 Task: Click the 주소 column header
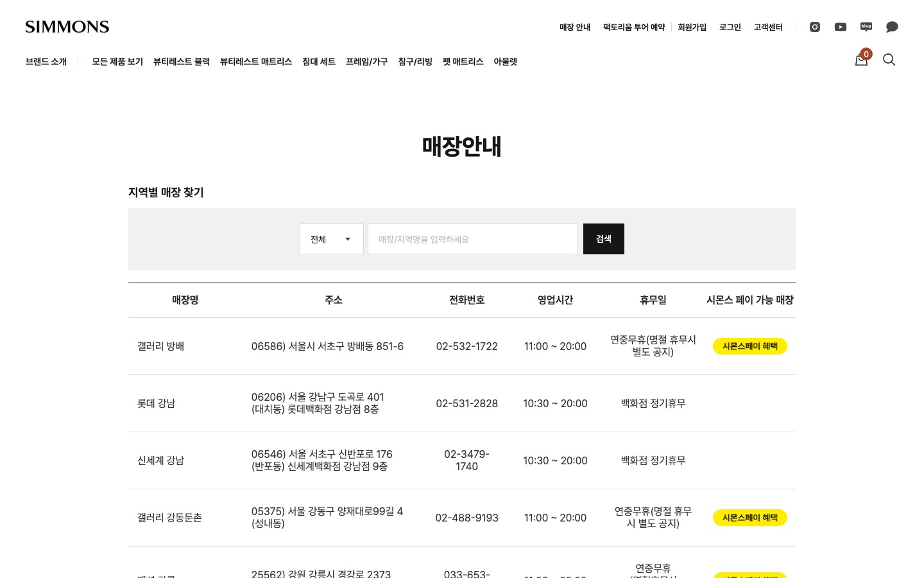[x=334, y=300]
